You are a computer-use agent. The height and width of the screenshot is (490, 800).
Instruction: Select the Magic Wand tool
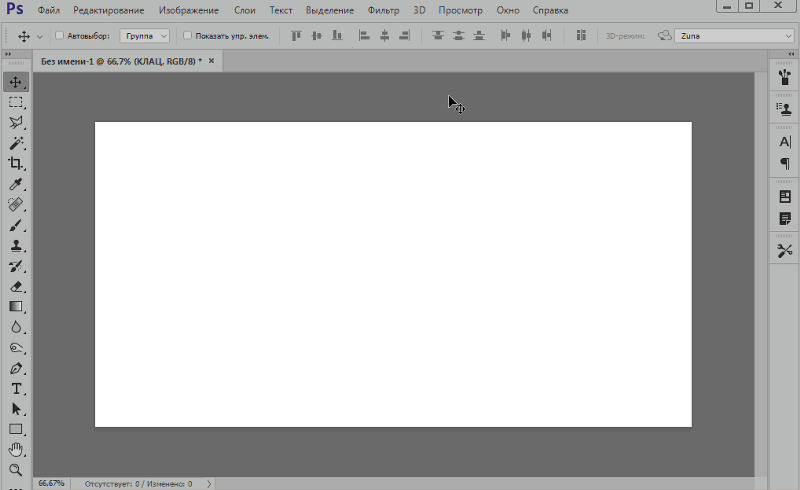(x=16, y=144)
